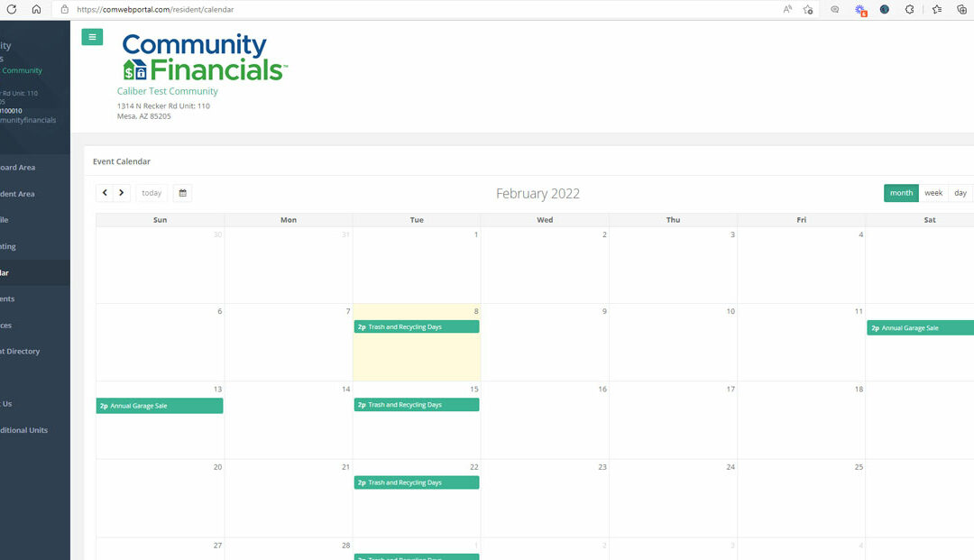Switch to the day view tab
Viewport: 974px width, 560px height.
(x=960, y=193)
